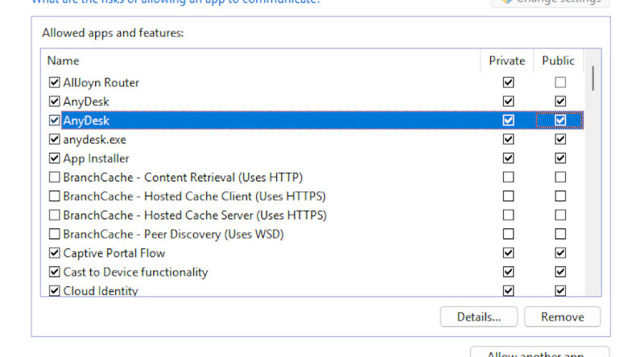
Task: Uncheck the App Installer name checkbox
Action: click(54, 158)
